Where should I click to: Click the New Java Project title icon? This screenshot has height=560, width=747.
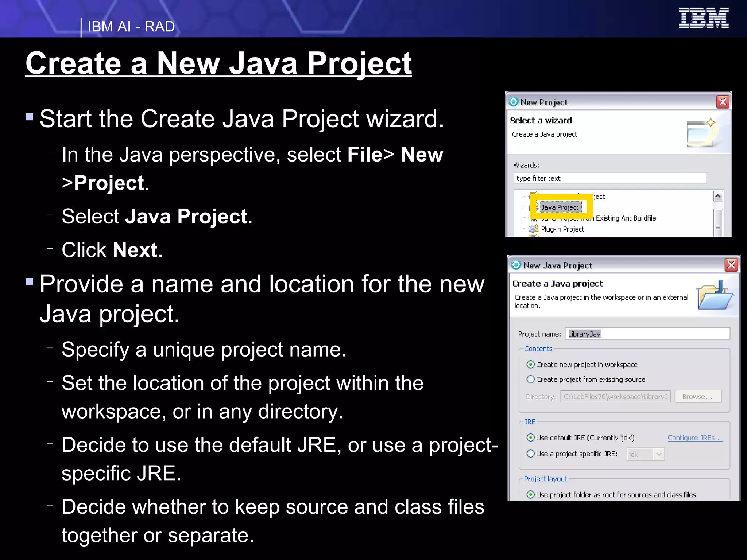click(516, 265)
